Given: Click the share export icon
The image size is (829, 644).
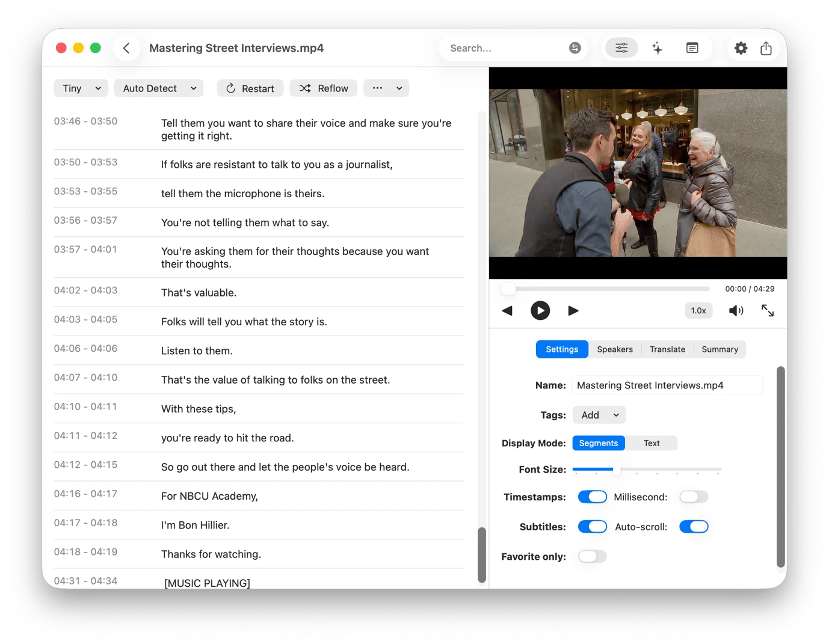Looking at the screenshot, I should 766,48.
